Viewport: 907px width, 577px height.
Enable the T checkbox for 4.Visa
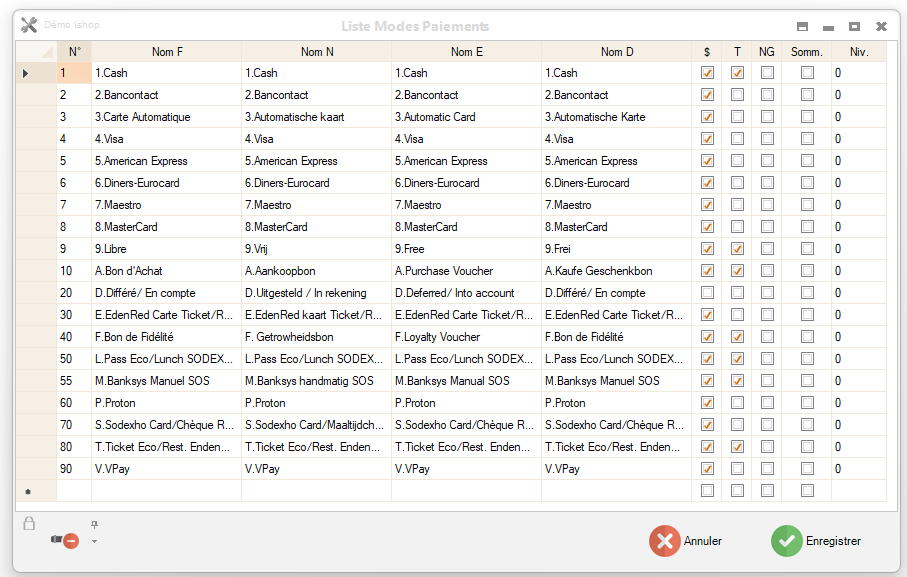tap(737, 139)
